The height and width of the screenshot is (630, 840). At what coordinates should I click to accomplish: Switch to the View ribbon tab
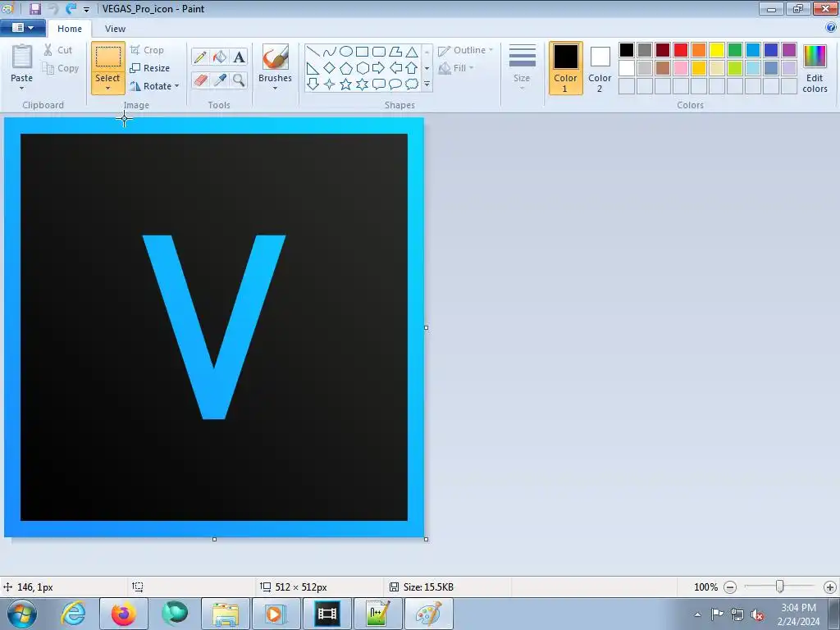[115, 29]
